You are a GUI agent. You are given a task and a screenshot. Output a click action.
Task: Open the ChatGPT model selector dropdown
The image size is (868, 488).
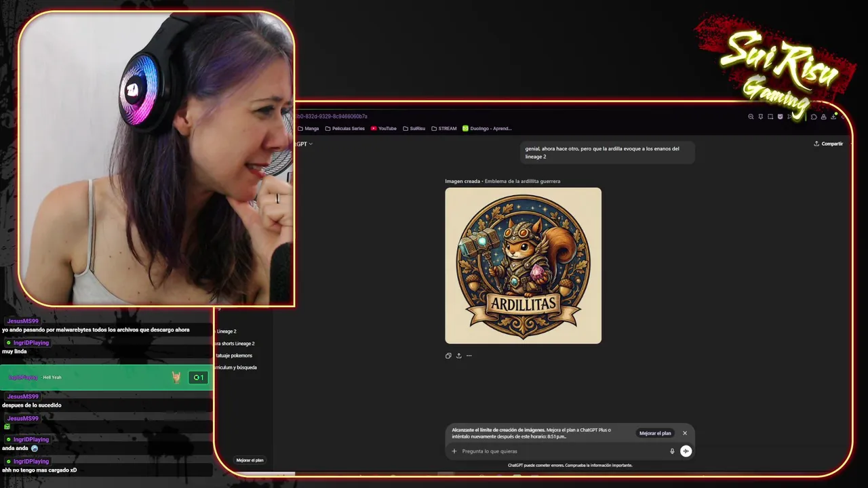pos(303,144)
